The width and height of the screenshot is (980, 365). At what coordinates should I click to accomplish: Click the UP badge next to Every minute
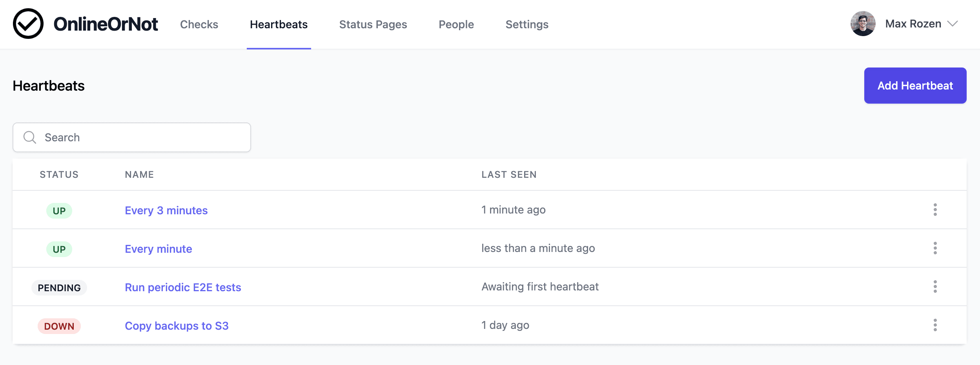tap(59, 248)
